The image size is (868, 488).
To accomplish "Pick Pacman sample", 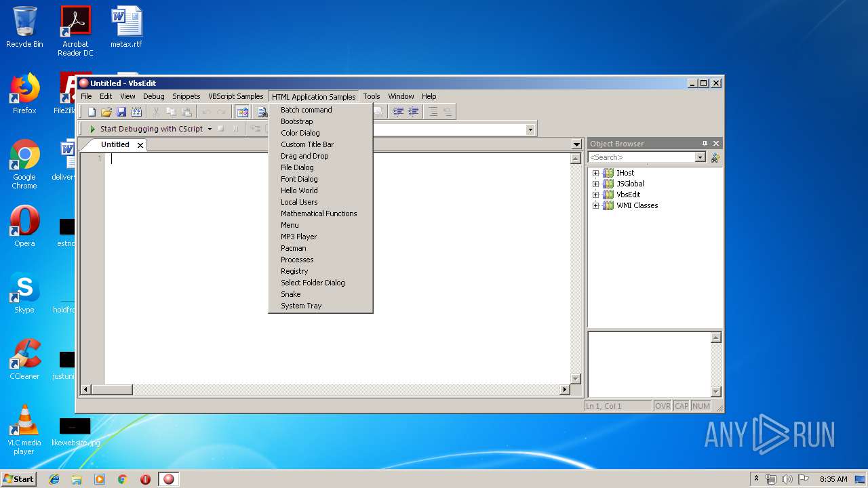I will coord(320,248).
